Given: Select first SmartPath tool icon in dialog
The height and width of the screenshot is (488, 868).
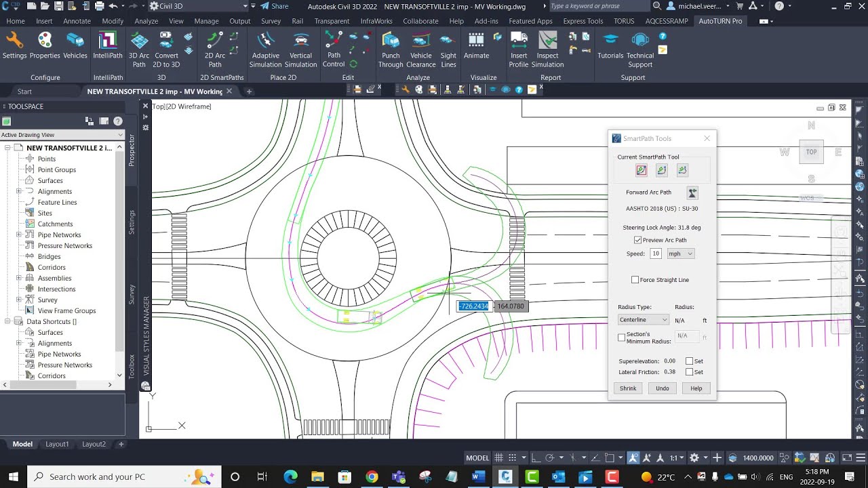Looking at the screenshot, I should (x=641, y=170).
